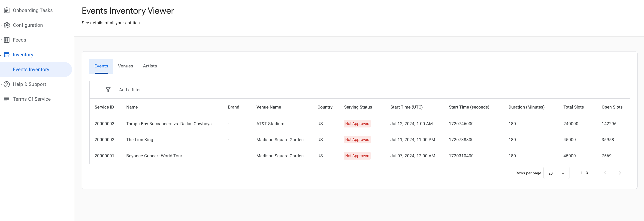Go to next page with right chevron
Viewport: 644px width, 221px height.
point(620,173)
